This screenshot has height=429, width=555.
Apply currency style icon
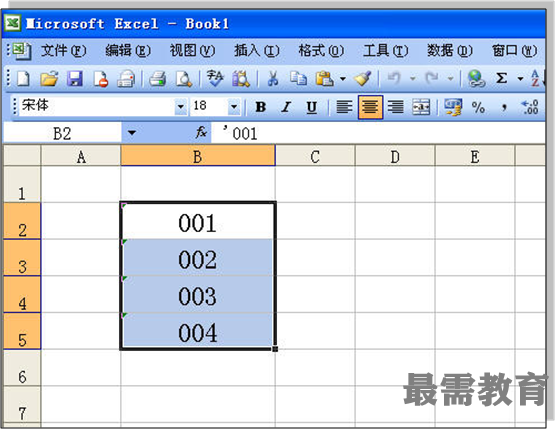click(453, 107)
